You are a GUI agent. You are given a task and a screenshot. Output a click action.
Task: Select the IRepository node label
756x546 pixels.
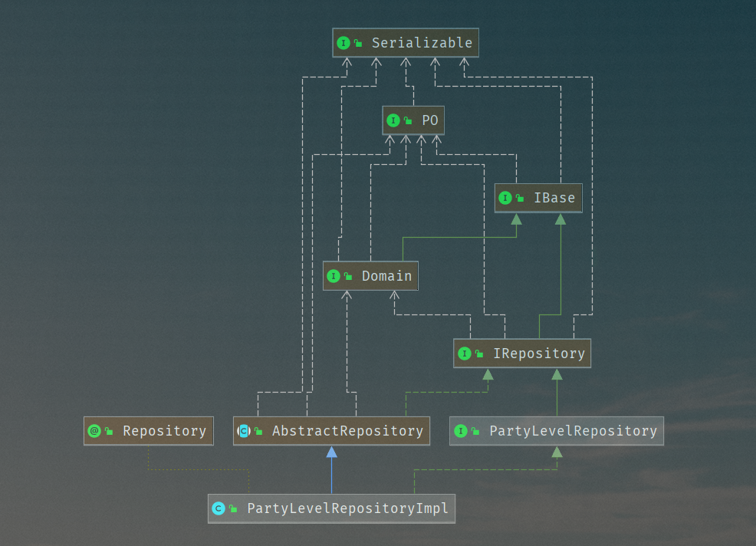point(538,354)
